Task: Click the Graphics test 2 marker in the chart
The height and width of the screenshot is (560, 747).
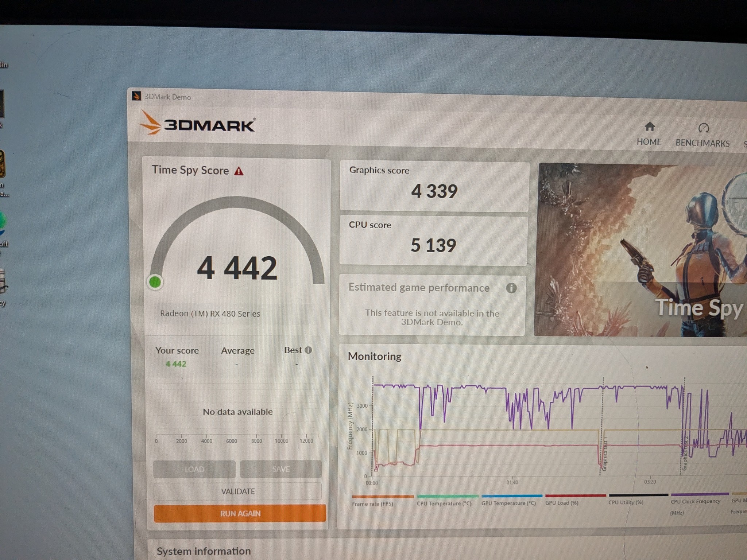Action: coord(685,453)
